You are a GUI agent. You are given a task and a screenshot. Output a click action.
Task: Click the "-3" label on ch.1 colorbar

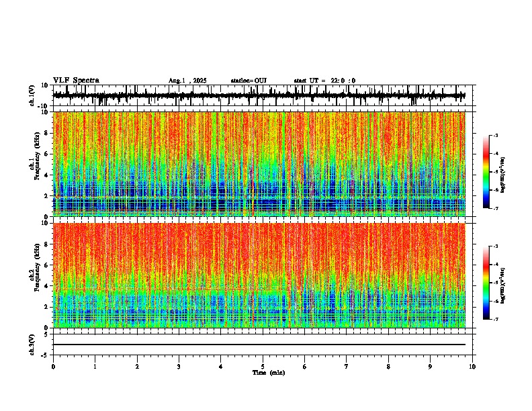[x=496, y=135]
